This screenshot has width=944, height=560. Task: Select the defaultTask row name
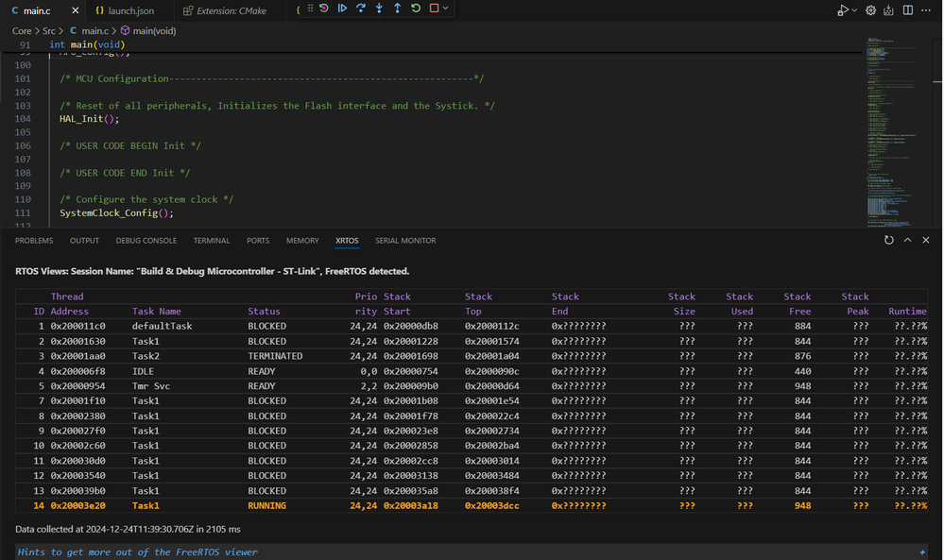pos(162,326)
